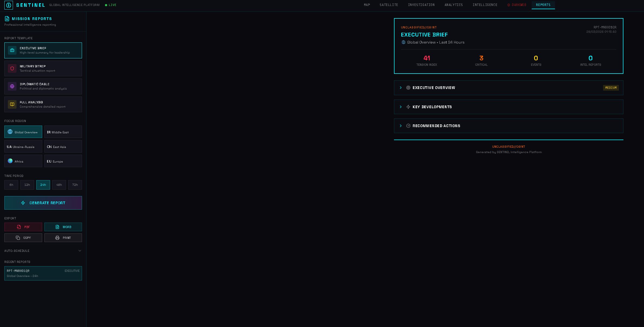
Task: Expand the Executive Overview section chevron
Action: click(401, 88)
